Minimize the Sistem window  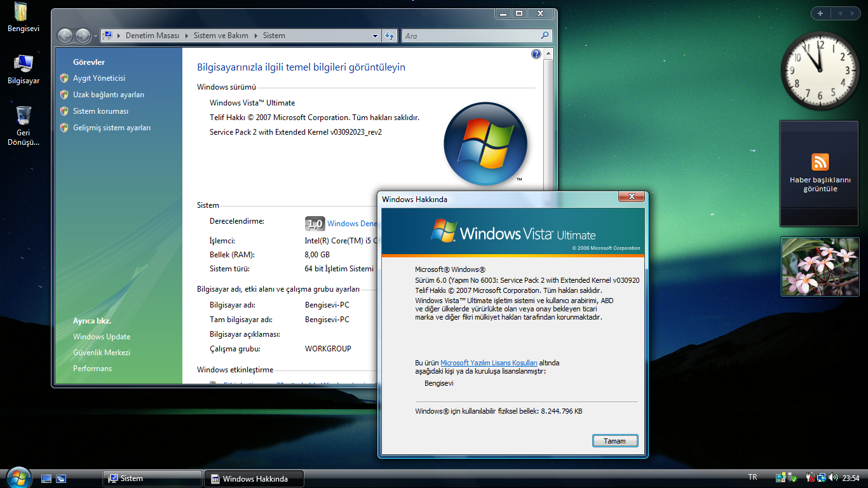tap(503, 13)
